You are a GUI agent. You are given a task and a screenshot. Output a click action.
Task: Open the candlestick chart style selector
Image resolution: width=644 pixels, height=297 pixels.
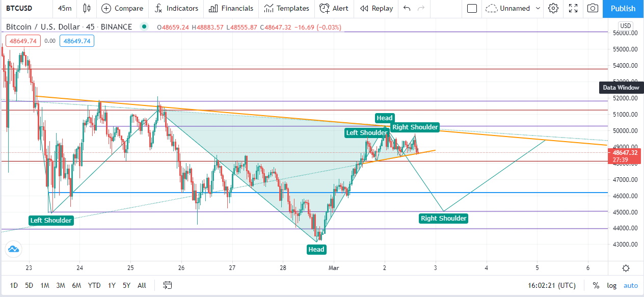coord(87,8)
